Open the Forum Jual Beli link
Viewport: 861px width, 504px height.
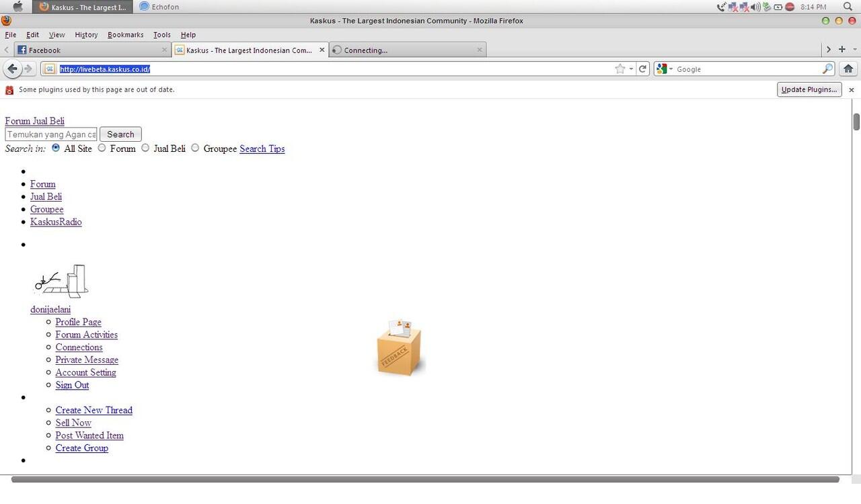[35, 121]
